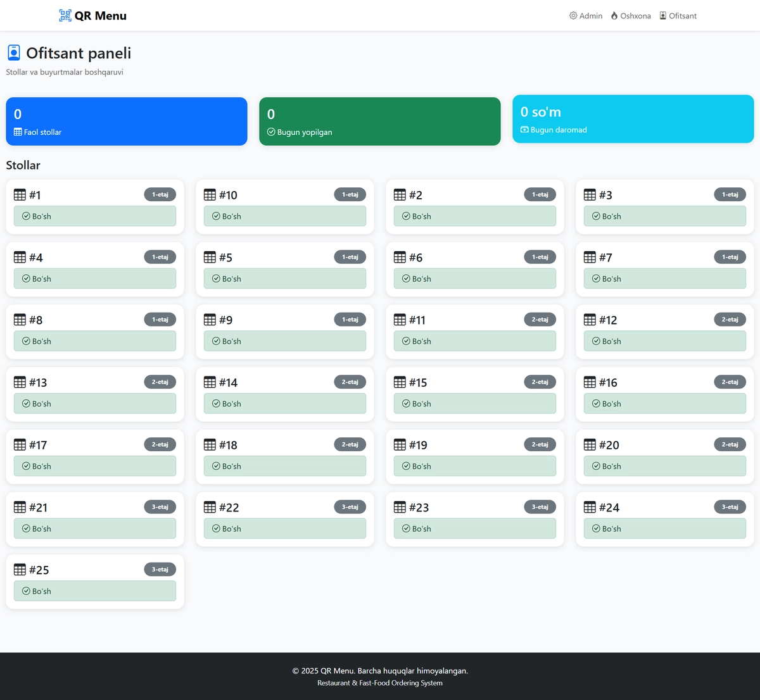Click 1-etaj badge on table #10

tap(350, 194)
